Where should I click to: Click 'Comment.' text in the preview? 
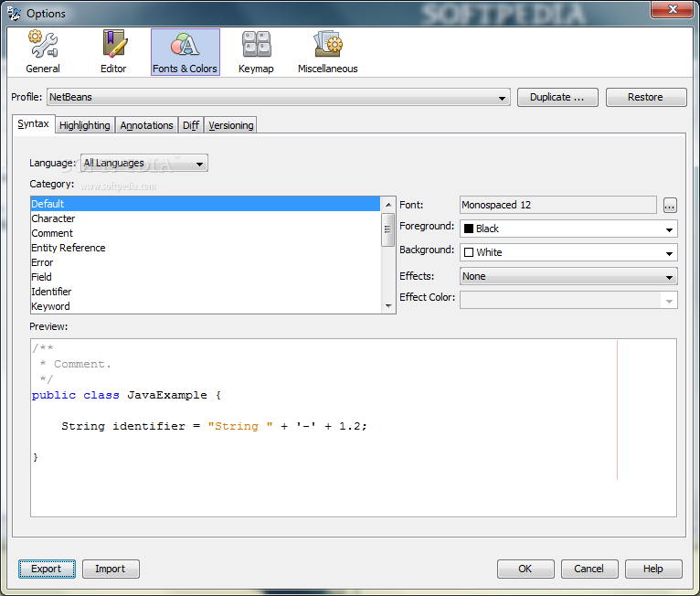point(82,365)
